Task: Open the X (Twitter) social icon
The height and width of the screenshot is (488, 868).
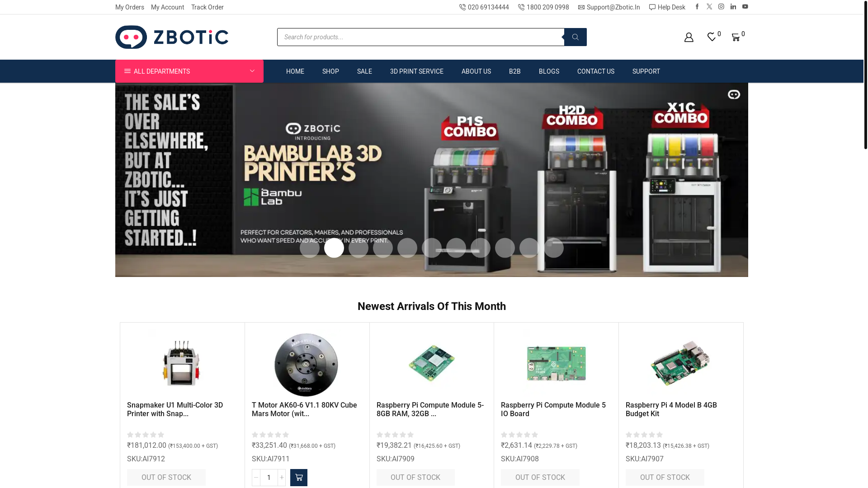Action: (x=709, y=7)
